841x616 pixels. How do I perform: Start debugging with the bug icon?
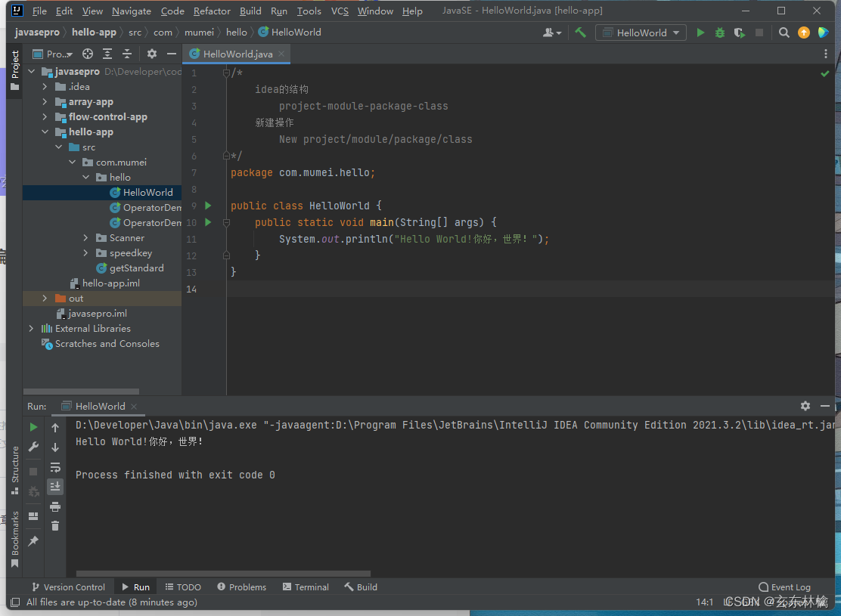[720, 33]
